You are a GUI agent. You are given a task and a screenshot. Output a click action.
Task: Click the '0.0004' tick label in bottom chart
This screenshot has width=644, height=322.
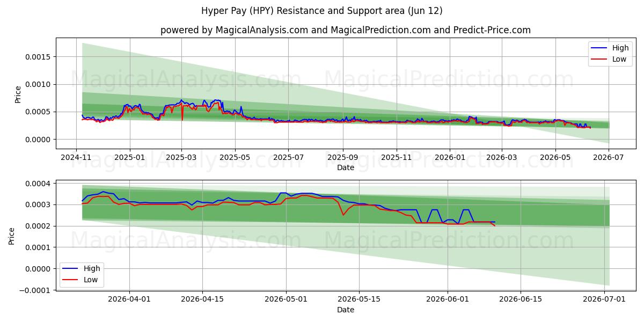[x=39, y=184]
